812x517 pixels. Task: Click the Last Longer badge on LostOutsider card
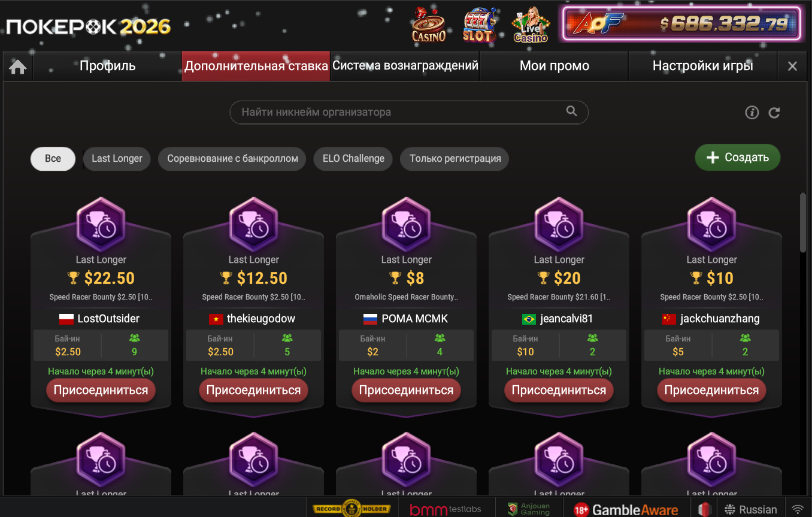point(101,225)
